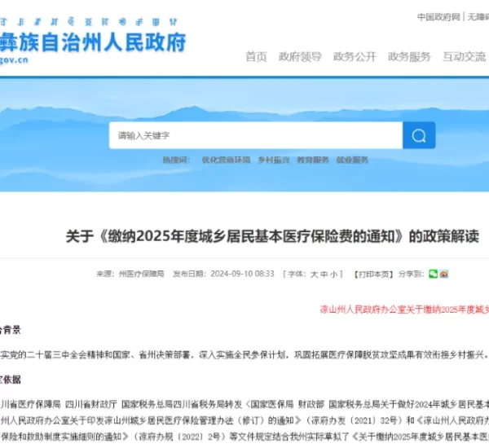The image size is (489, 448).
Task: Open the 互动交流 navigation tab
Action: [464, 57]
